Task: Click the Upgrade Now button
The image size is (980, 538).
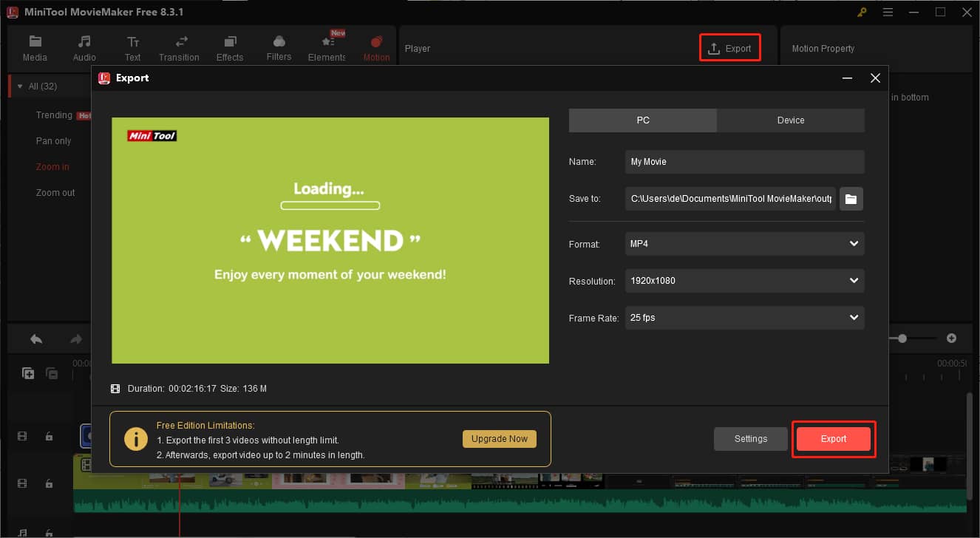Action: (x=499, y=438)
